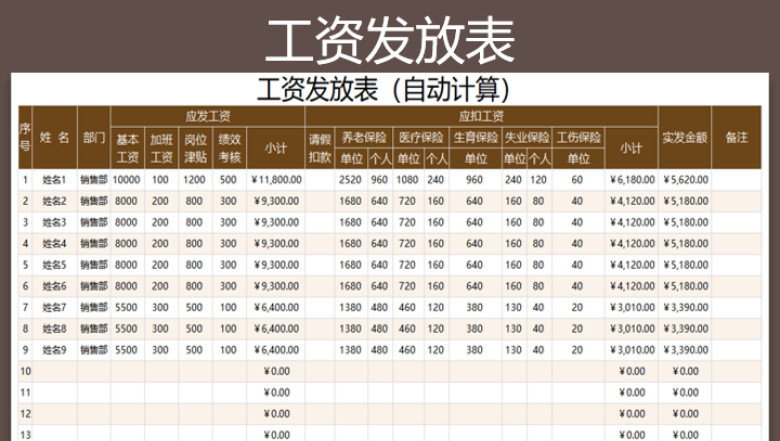Viewport: 780px width, 441px height.
Task: Select the 备注 column header
Action: tap(737, 137)
